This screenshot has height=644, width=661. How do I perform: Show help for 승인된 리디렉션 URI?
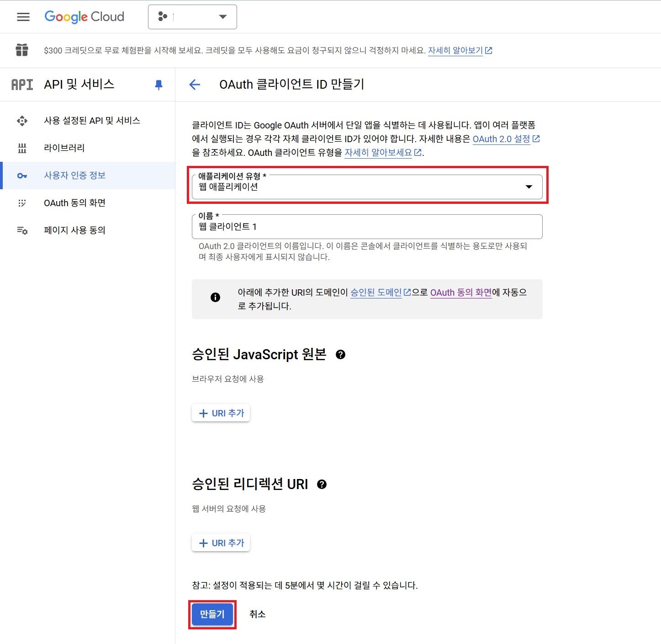point(322,484)
